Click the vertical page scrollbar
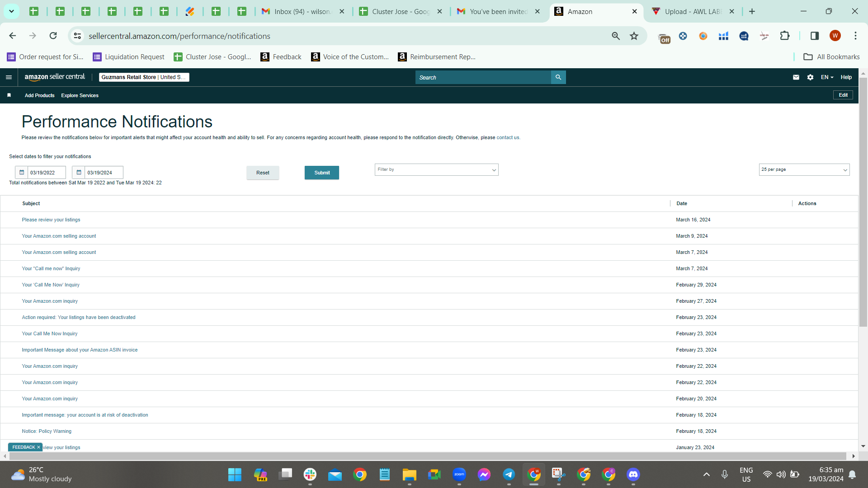The image size is (868, 488). 863,202
